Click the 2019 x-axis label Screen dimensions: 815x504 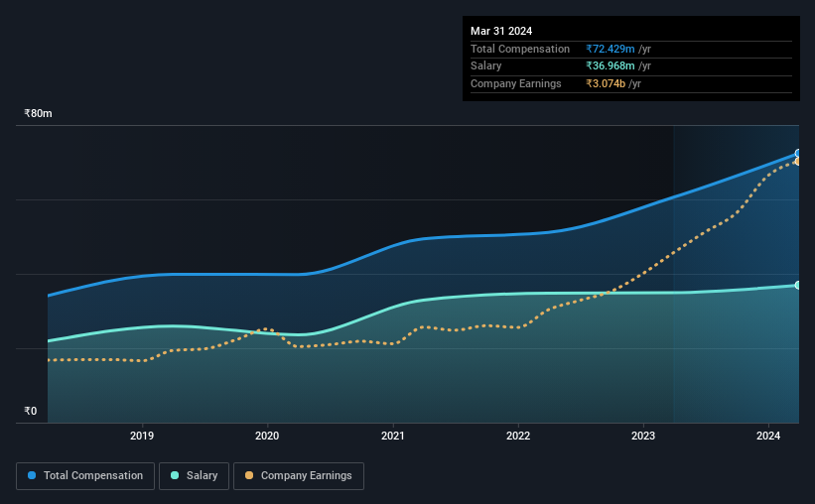pyautogui.click(x=142, y=436)
